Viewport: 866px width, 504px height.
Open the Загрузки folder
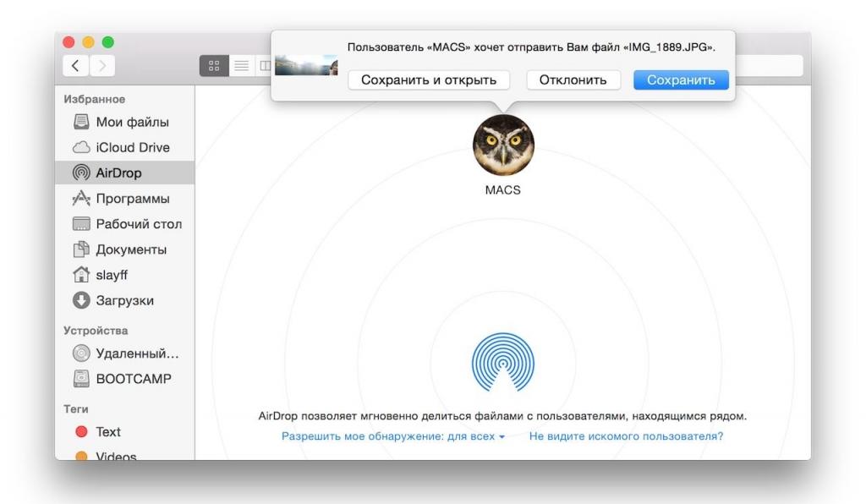tap(125, 300)
